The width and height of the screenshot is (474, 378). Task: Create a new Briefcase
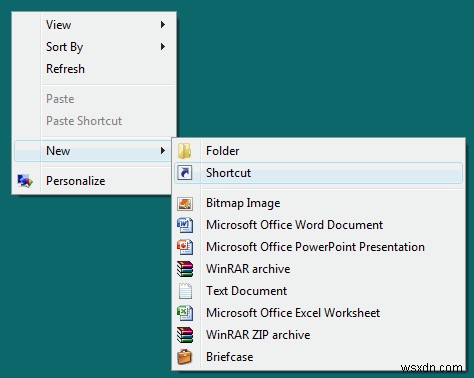[319, 357]
